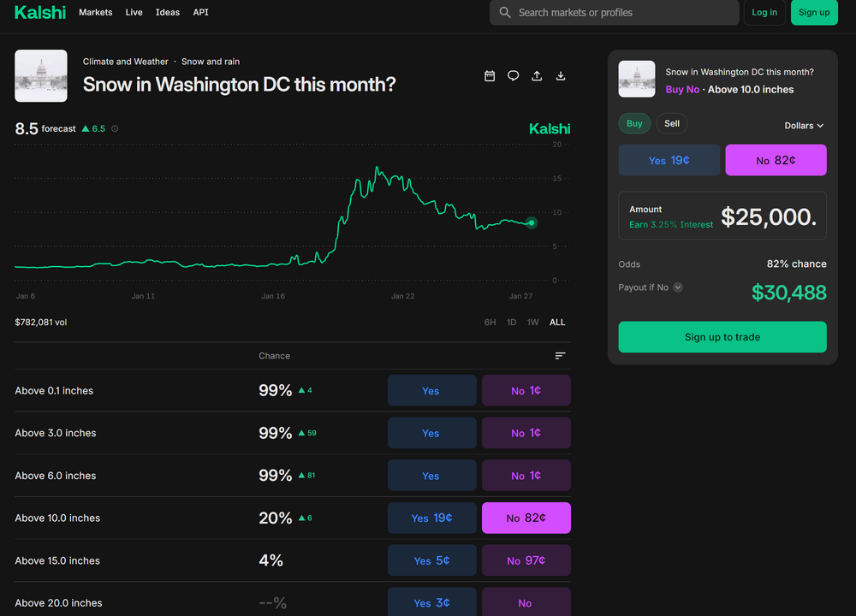Go to Kalshi home via the logo
Screen dimensions: 856x616
pos(39,13)
